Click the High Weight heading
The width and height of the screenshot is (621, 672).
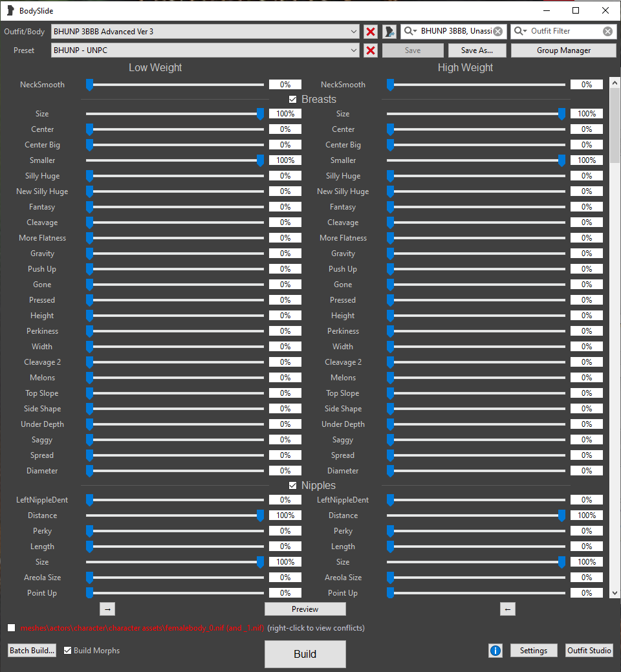(465, 68)
